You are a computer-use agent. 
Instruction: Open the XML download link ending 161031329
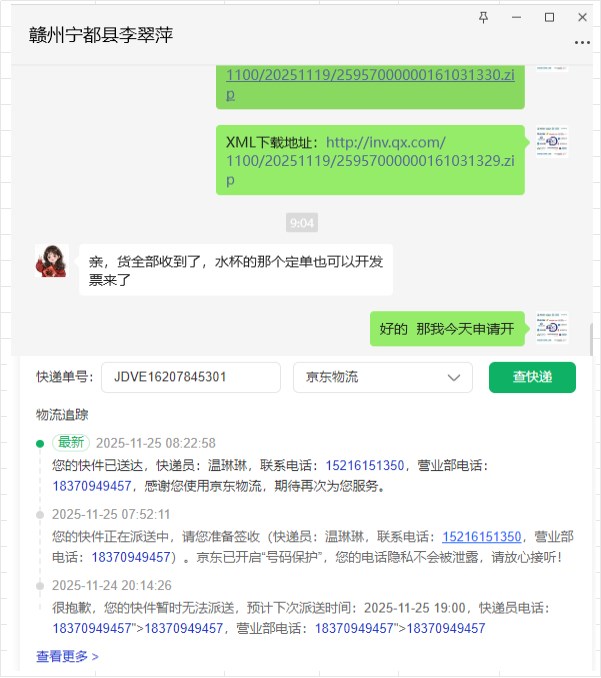click(370, 160)
